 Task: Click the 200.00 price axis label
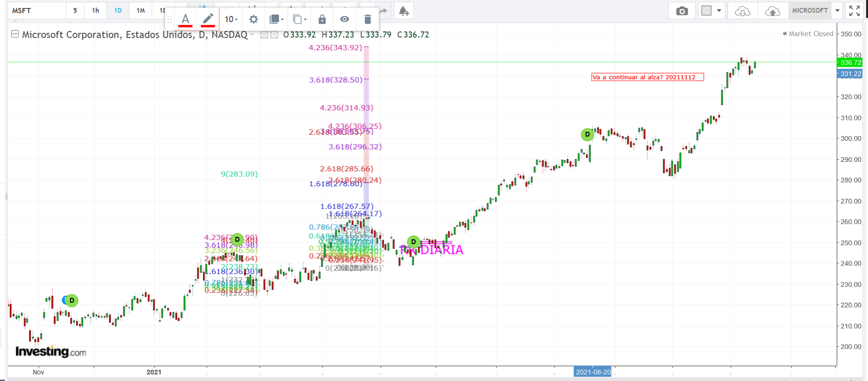point(851,347)
